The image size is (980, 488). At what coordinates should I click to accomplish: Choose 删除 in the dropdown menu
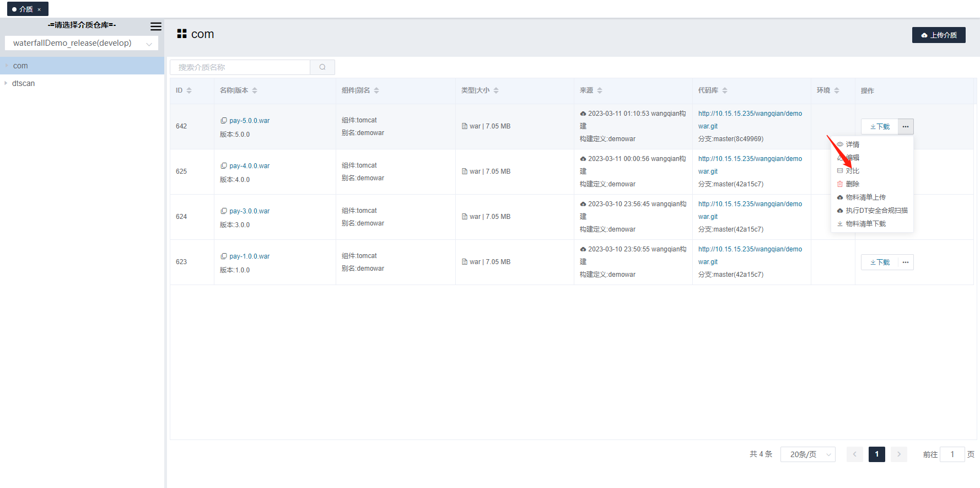pyautogui.click(x=852, y=184)
